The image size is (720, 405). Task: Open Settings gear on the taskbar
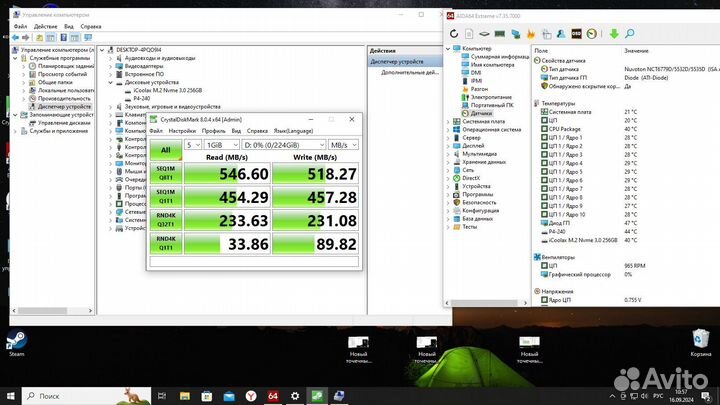tap(295, 396)
